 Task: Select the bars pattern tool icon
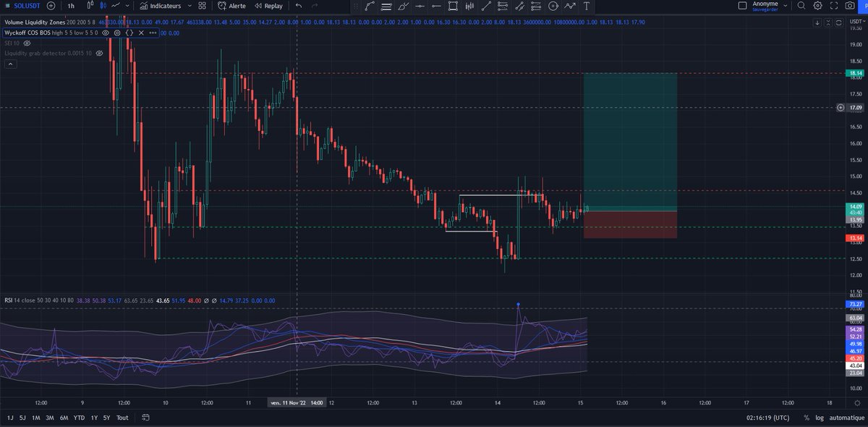pos(469,6)
